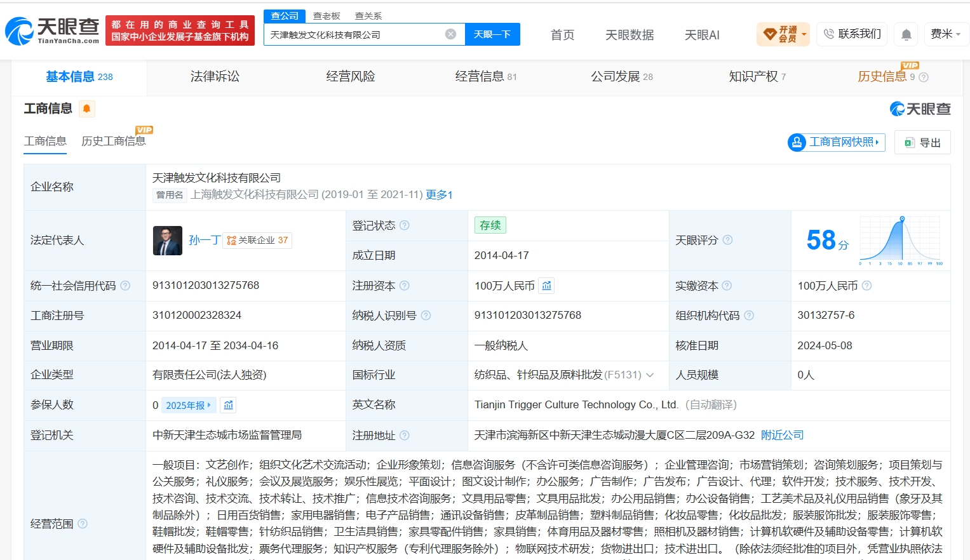Switch to 基本信息 tab
The width and height of the screenshot is (970, 560).
coord(79,77)
